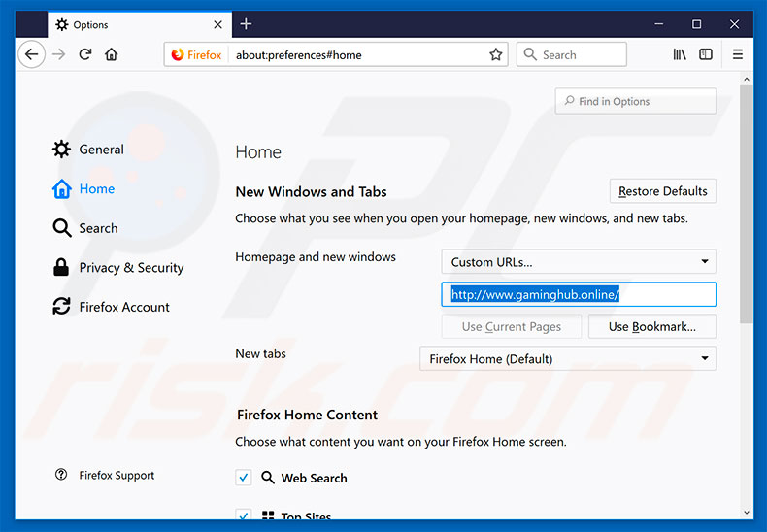
Task: Open the Library icon in toolbar
Action: click(680, 54)
